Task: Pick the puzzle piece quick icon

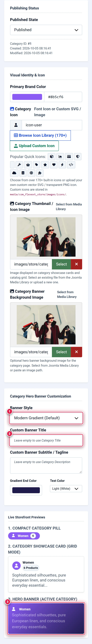Action: 40,173
